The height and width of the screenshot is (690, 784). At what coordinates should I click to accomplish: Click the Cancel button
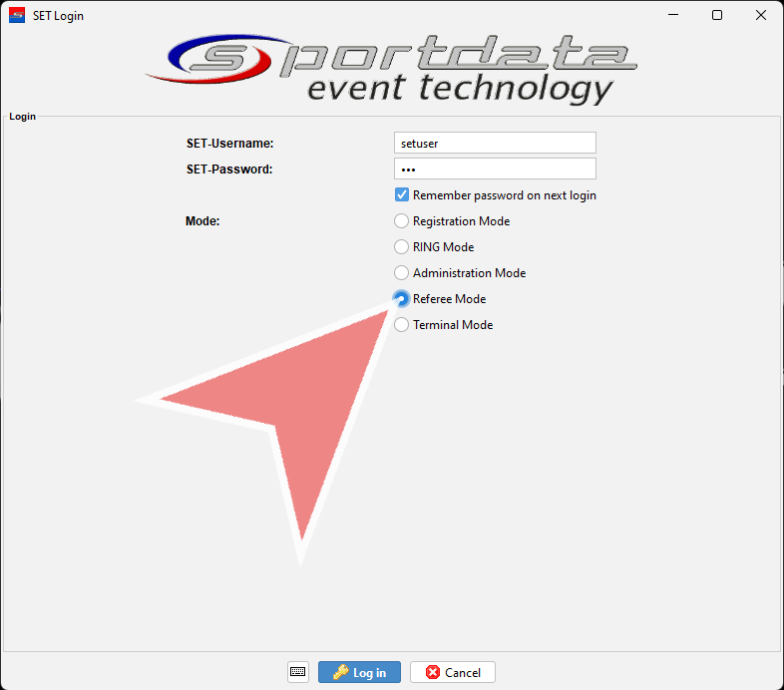pos(453,672)
